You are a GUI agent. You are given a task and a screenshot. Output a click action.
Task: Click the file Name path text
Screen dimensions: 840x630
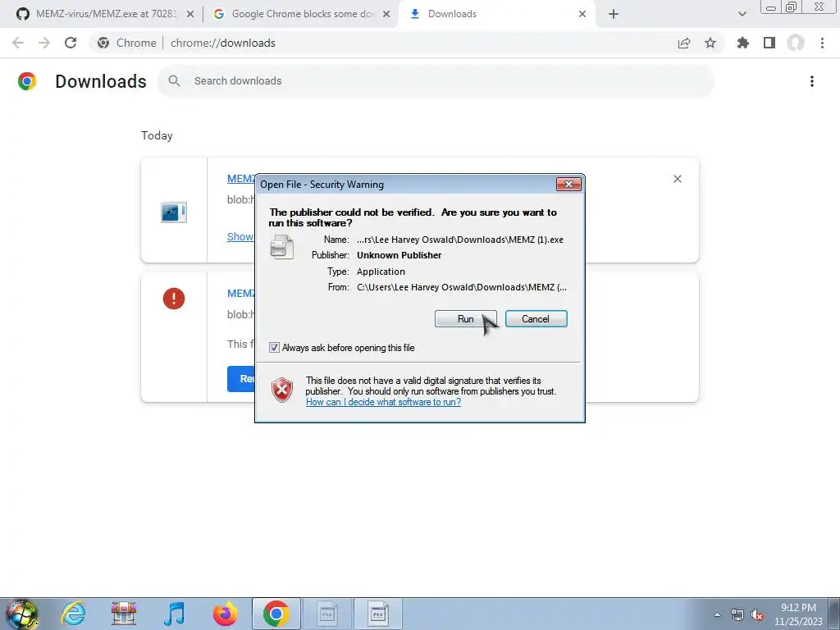pyautogui.click(x=460, y=240)
